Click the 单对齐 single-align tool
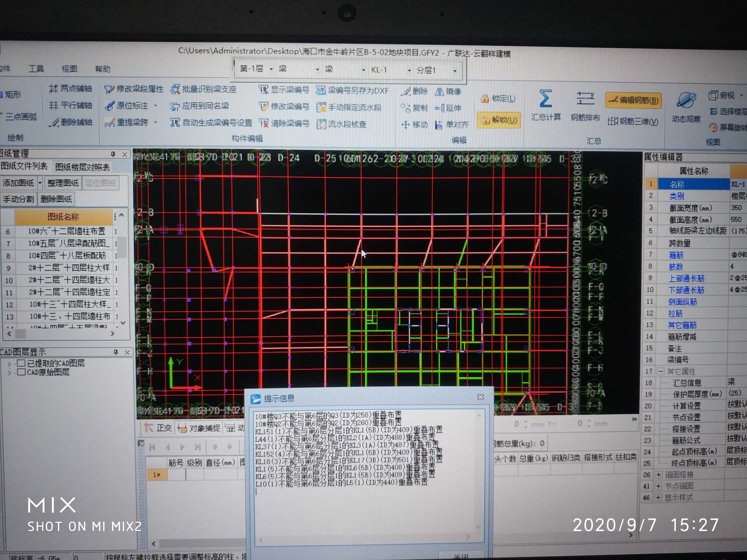The width and height of the screenshot is (747, 560). (x=452, y=125)
